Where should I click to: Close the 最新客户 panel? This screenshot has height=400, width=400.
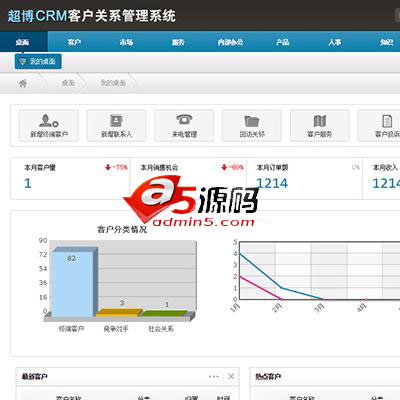click(x=231, y=376)
